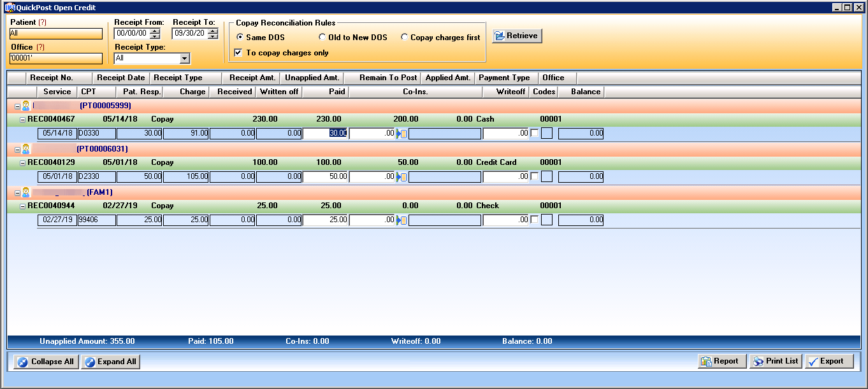Click Paid field showing 50.00
Image resolution: width=868 pixels, height=389 pixels.
[x=326, y=176]
